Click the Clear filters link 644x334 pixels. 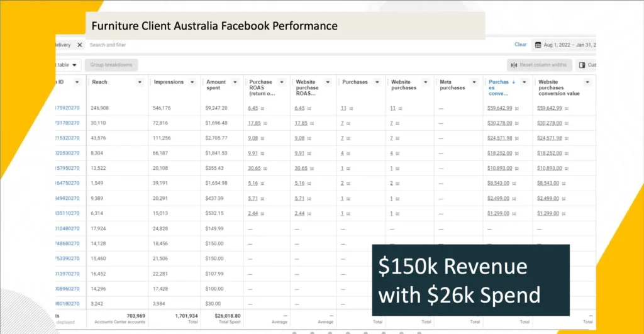(x=520, y=45)
